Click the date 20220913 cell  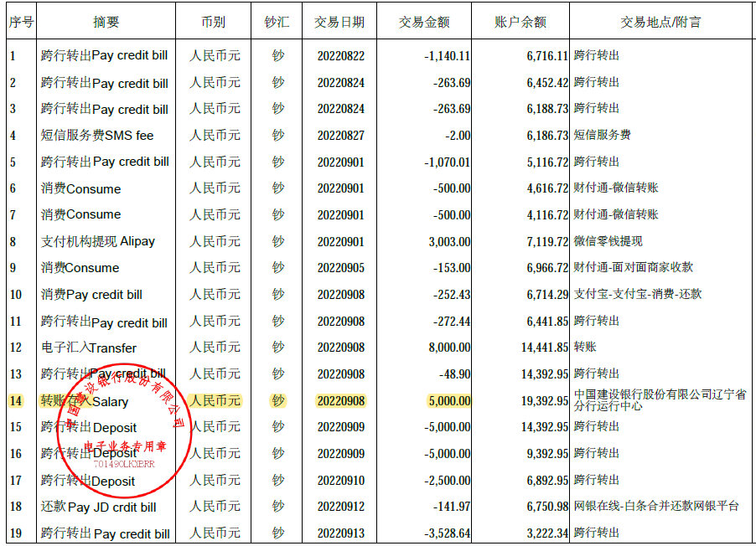pos(341,533)
